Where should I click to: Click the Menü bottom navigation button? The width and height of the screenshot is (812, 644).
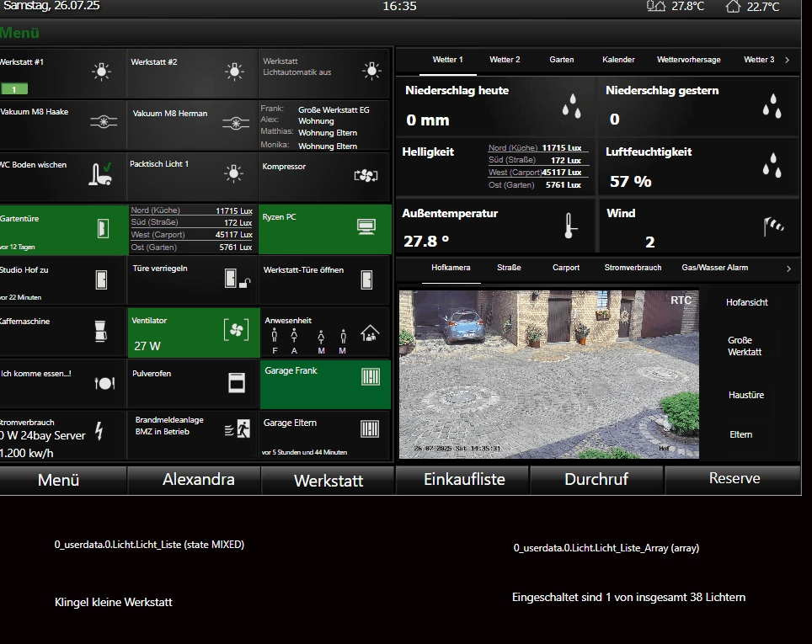[62, 481]
